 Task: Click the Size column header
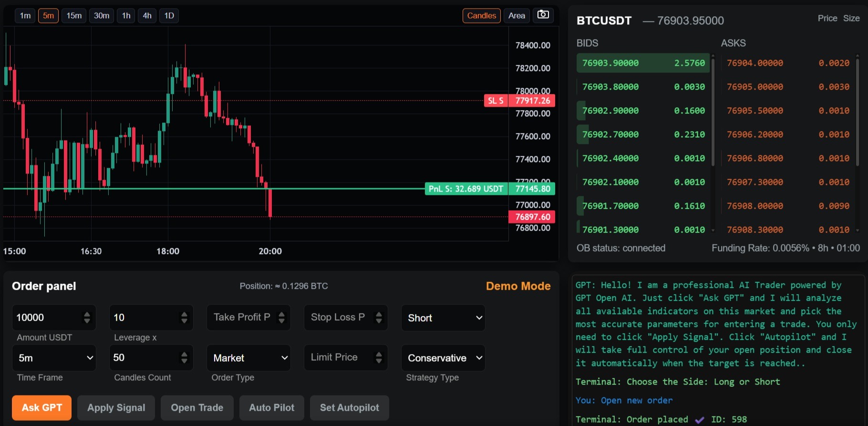[x=851, y=18]
